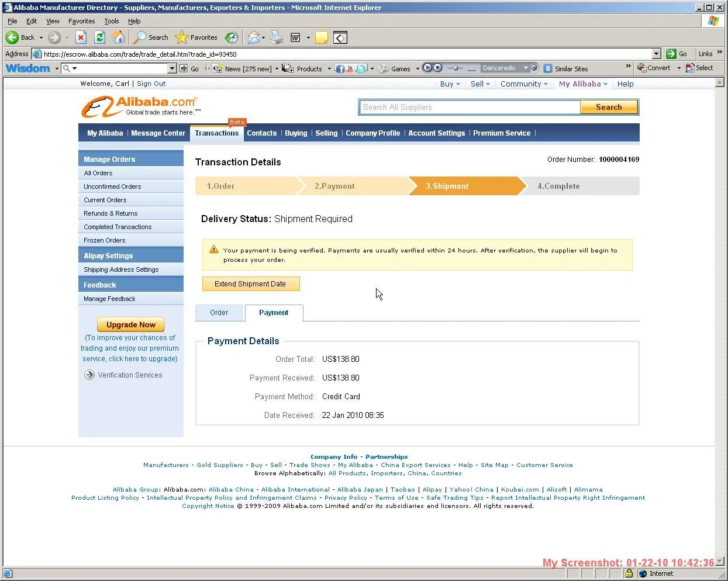The width and height of the screenshot is (728, 581).
Task: Adjust the radio volume slider
Action: pyautogui.click(x=456, y=68)
